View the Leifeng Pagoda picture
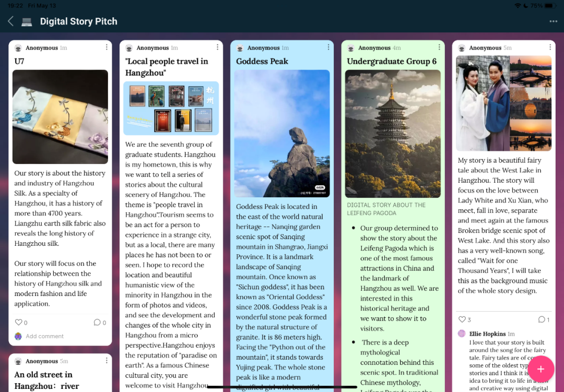The width and height of the screenshot is (564, 392). [393, 134]
